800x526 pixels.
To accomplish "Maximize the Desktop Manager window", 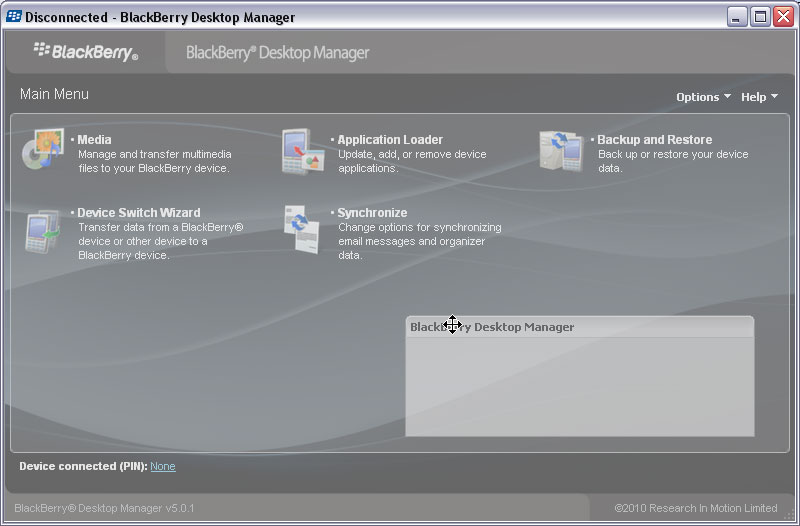I will 759,17.
